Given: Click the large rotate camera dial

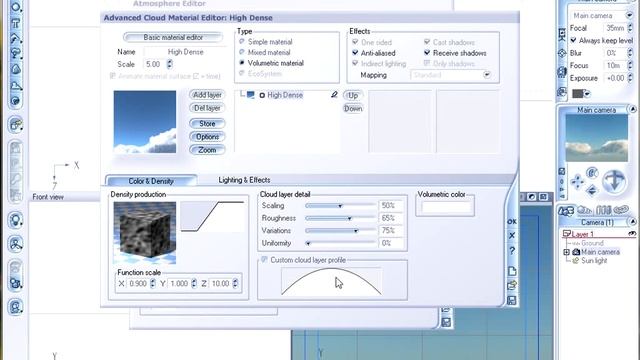Looking at the screenshot, I should (x=614, y=181).
